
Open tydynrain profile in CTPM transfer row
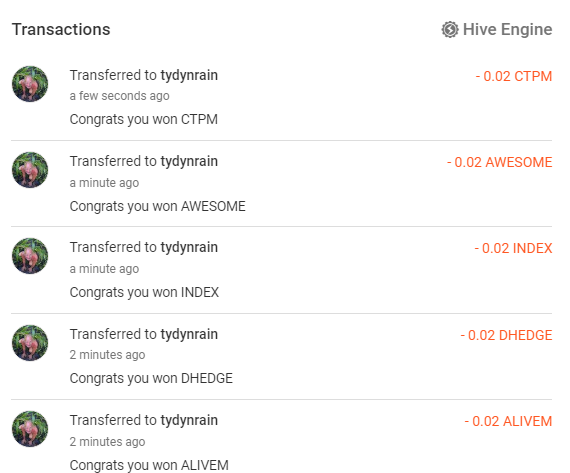click(189, 75)
